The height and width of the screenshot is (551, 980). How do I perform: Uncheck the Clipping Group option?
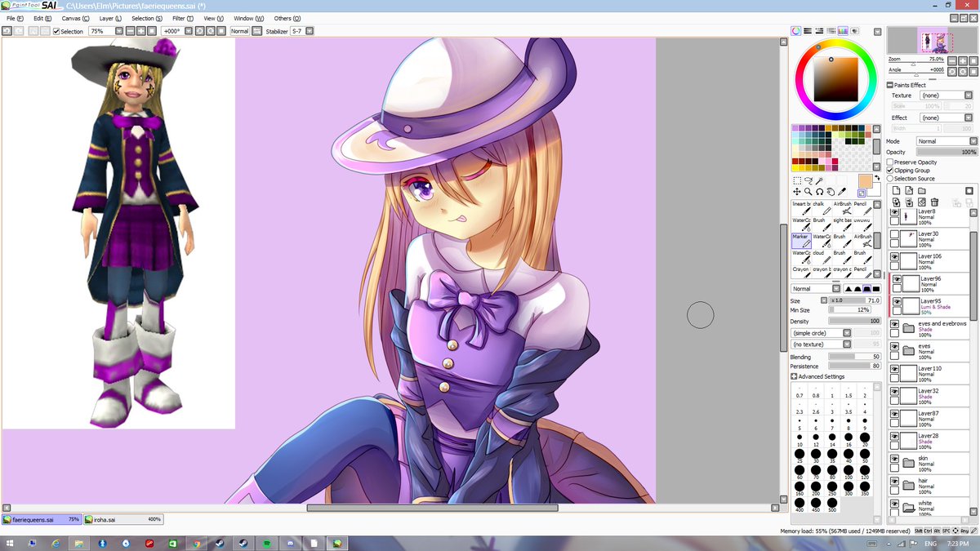(x=889, y=170)
